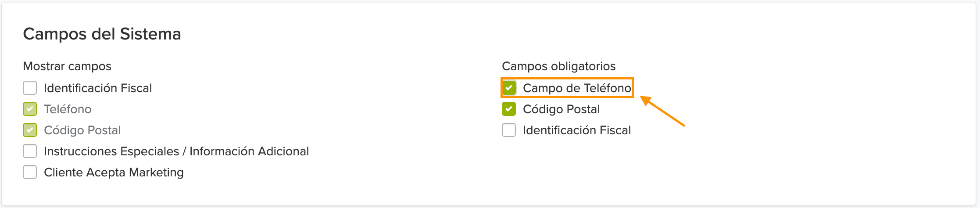Click the Teléfono label text under Mostrar campos
980x208 pixels.
click(x=68, y=109)
